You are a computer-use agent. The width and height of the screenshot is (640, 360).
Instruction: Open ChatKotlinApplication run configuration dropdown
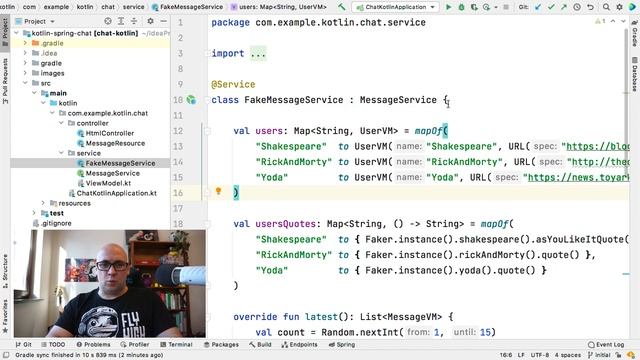tap(395, 7)
